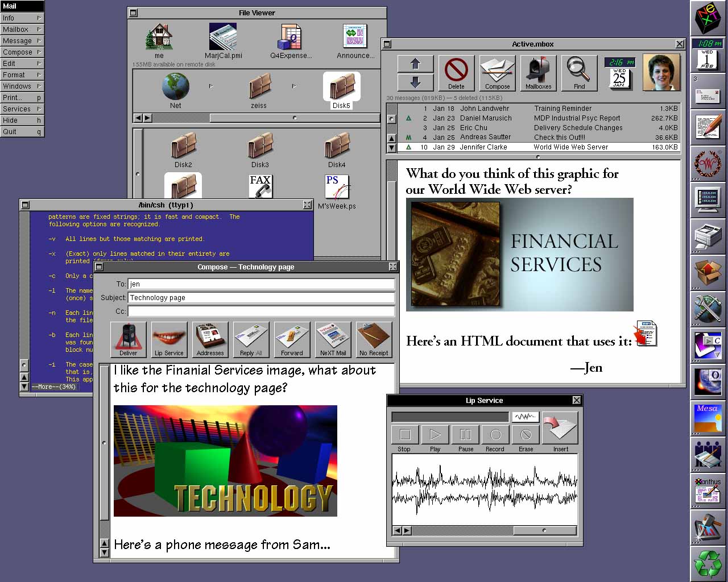Open the Mailboxes icon
Screen dimensions: 728x582
pyautogui.click(x=538, y=73)
